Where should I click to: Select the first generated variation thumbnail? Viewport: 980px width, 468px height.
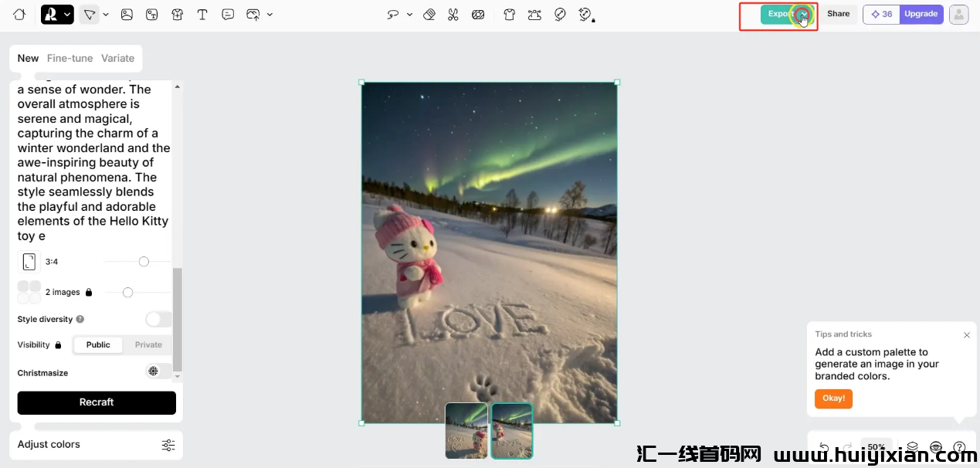pyautogui.click(x=466, y=431)
